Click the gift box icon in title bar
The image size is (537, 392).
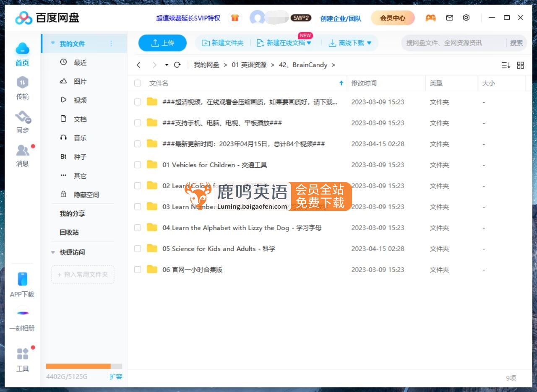click(x=235, y=18)
